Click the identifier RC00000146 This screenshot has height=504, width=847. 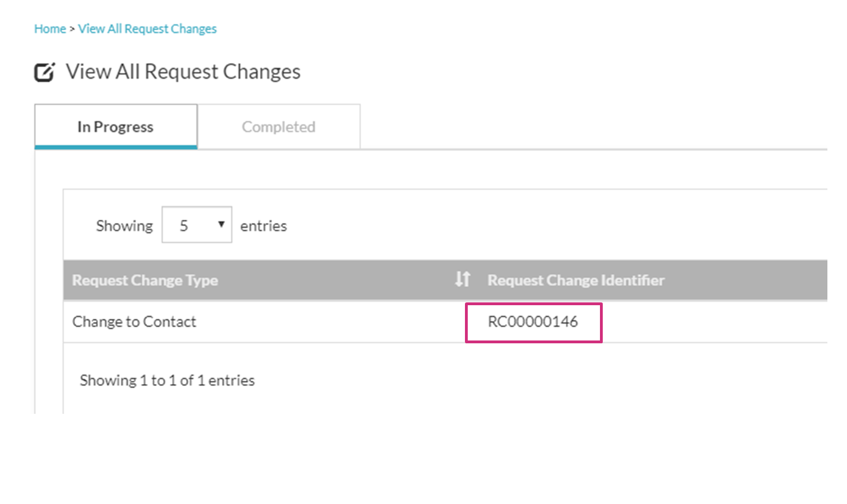pyautogui.click(x=533, y=321)
